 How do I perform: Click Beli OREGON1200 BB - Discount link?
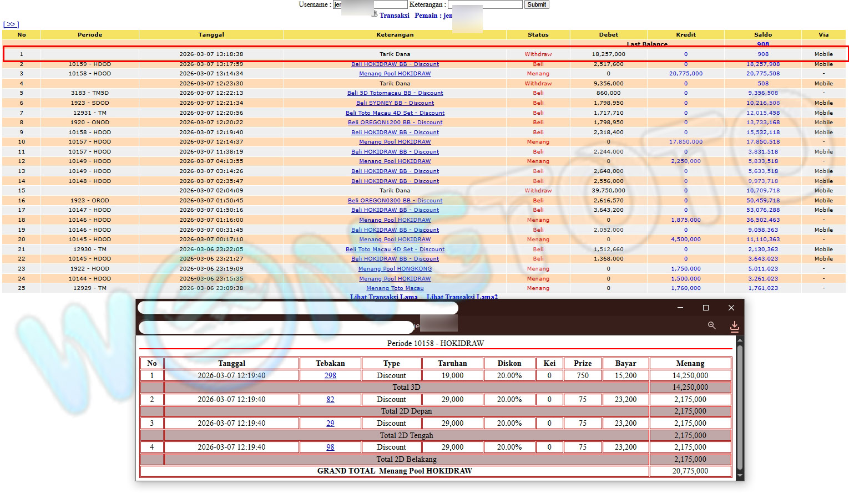coord(395,123)
